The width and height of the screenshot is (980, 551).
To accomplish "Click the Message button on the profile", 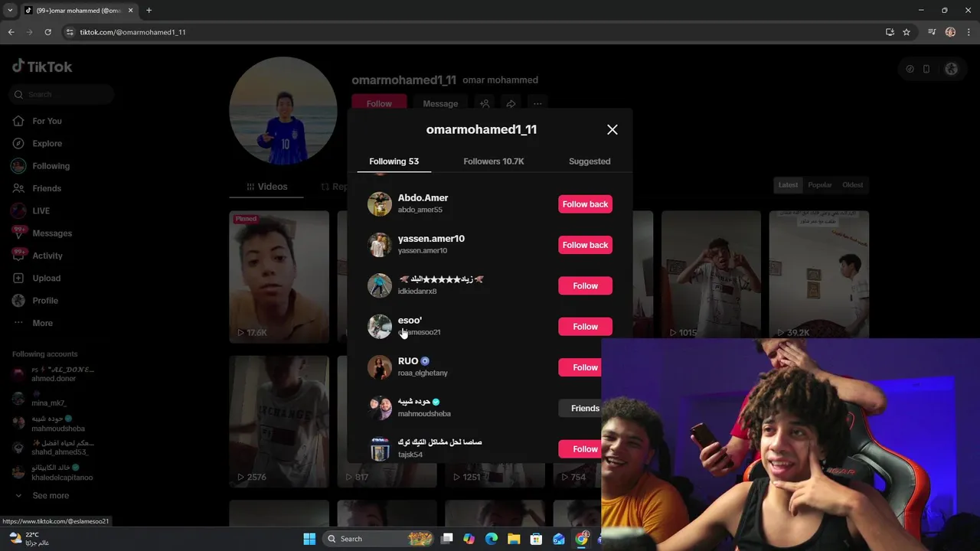I will [440, 104].
